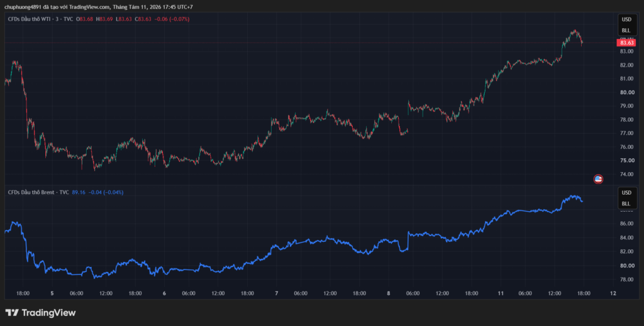Click 80.00 on the WTI price axis
Viewport: 644px width, 326px height.
coord(626,92)
